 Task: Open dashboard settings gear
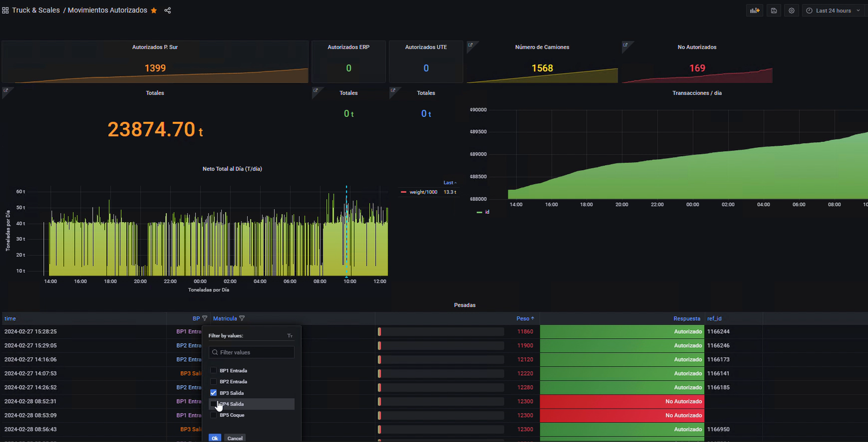tap(792, 11)
